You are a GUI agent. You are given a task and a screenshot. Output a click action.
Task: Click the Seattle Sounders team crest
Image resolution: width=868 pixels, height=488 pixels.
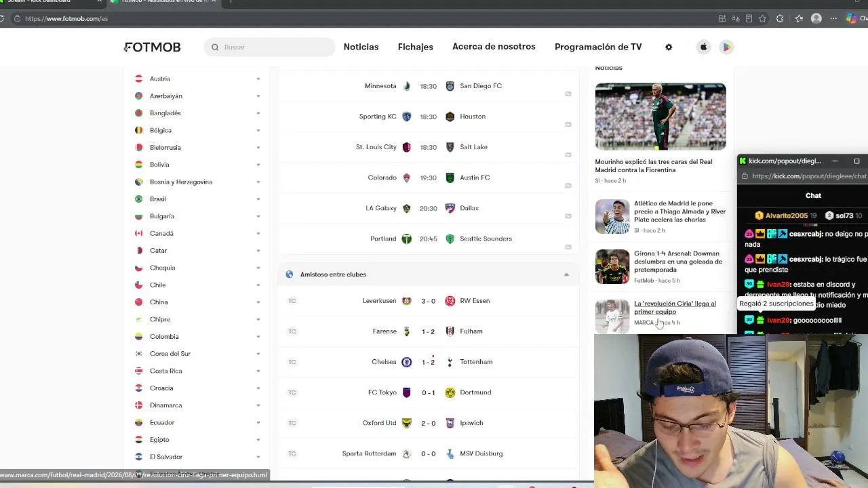click(450, 239)
